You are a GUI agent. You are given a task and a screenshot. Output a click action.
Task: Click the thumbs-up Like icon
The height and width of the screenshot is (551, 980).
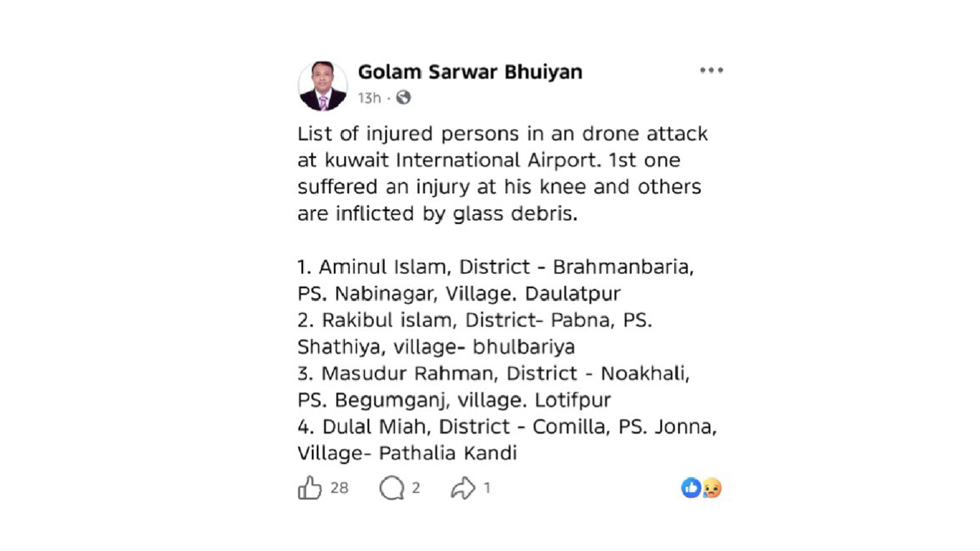tap(309, 488)
